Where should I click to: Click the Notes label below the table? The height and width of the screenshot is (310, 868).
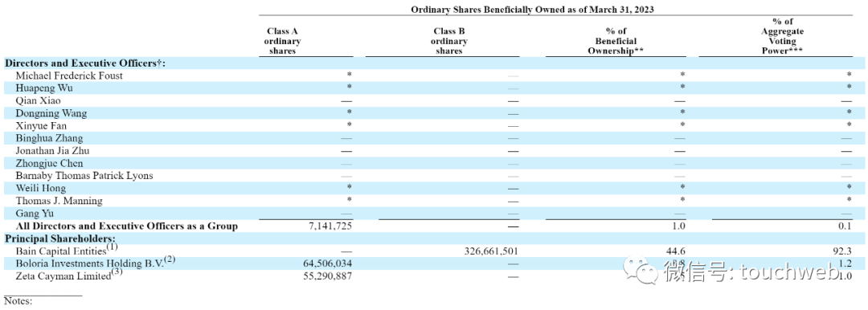click(x=18, y=302)
